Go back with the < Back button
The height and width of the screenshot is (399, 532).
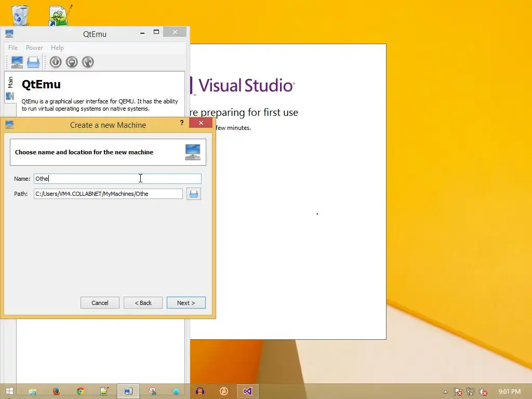point(143,303)
